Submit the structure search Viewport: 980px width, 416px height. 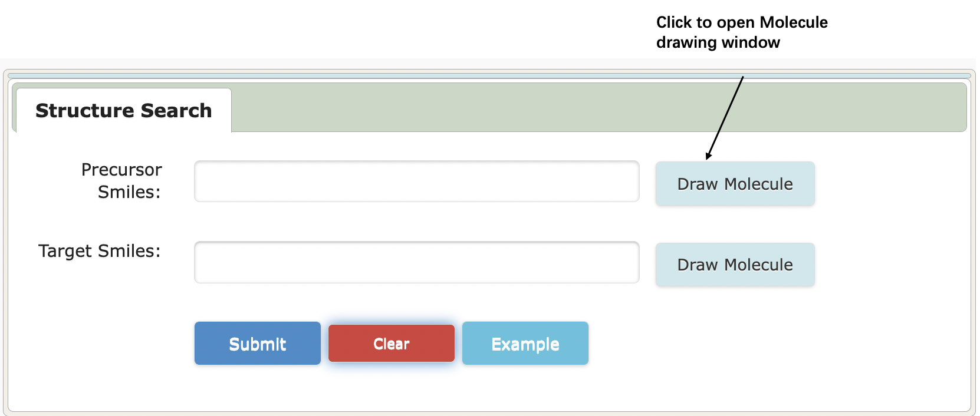(258, 343)
